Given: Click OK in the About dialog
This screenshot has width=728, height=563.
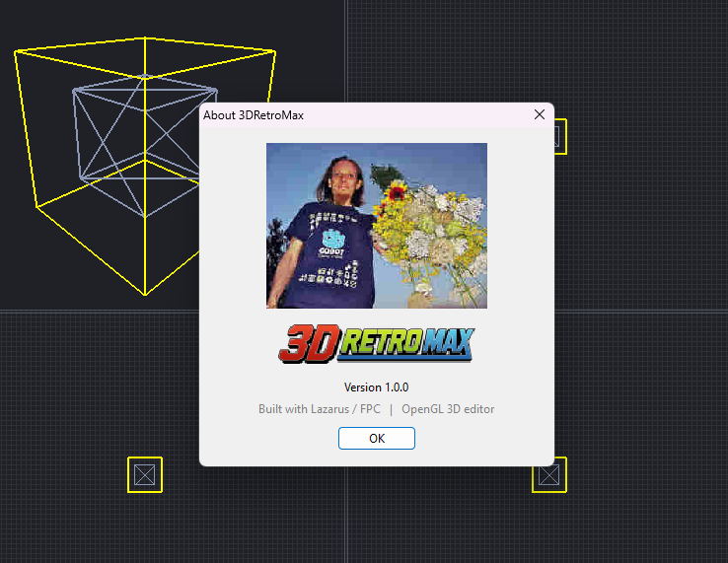Looking at the screenshot, I should pyautogui.click(x=377, y=438).
